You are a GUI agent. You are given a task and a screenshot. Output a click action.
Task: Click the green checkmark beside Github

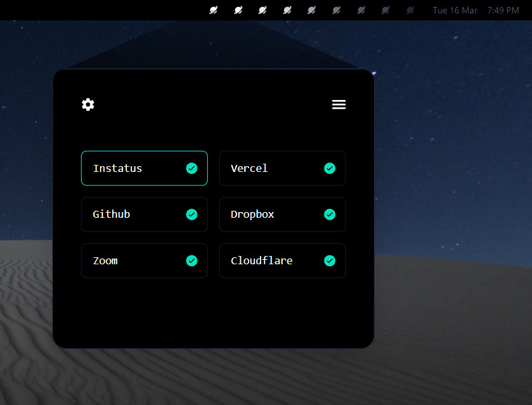192,215
